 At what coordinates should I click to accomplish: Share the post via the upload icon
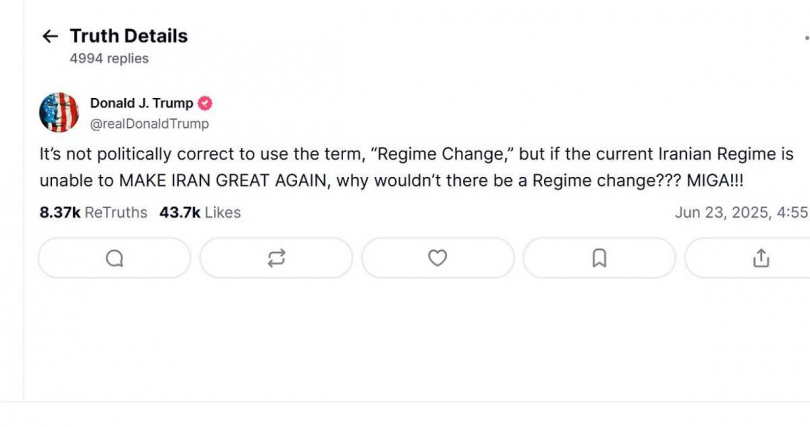761,258
